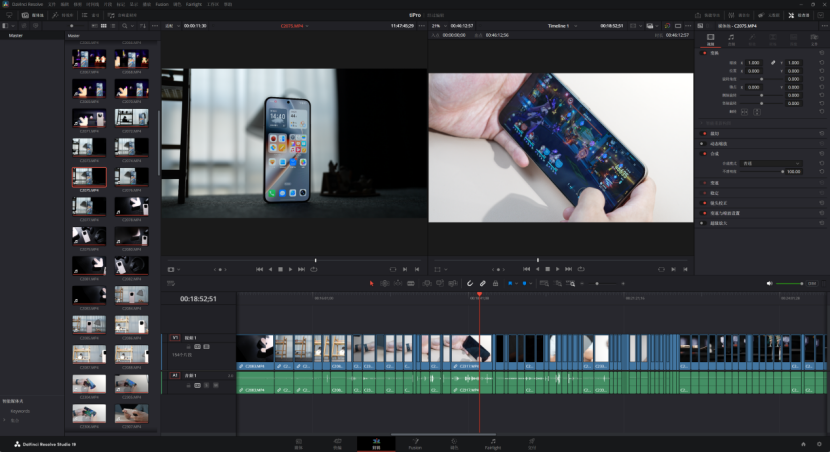Open the Fusion menu in menu bar
The height and width of the screenshot is (452, 830).
(x=162, y=4)
